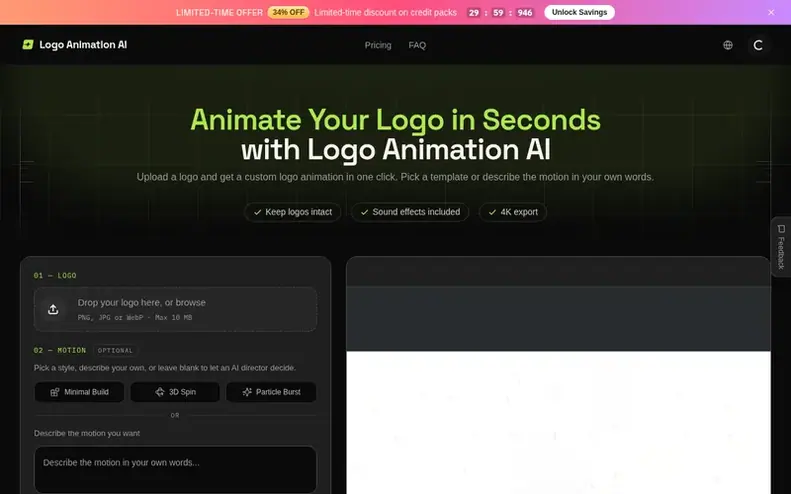Click the loading spinner account icon
791x494 pixels.
click(758, 45)
